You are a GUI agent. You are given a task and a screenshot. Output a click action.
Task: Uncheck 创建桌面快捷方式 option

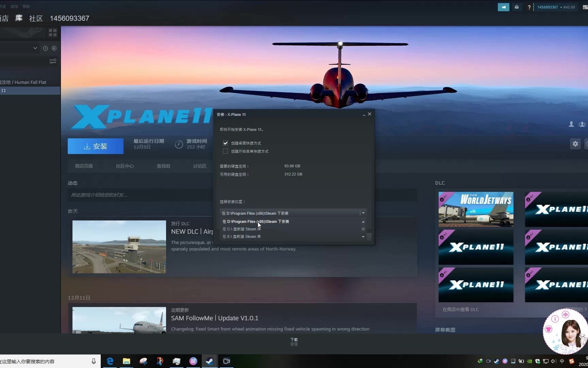point(225,143)
